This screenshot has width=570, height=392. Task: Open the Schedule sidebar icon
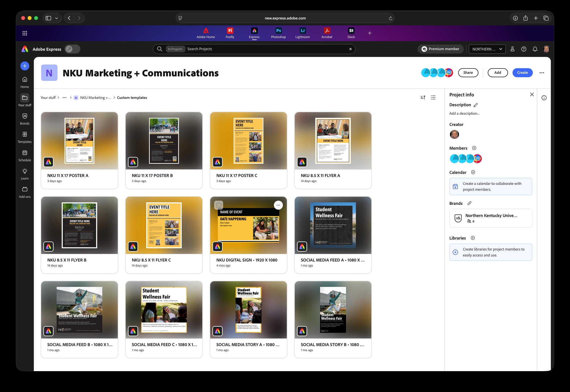point(25,153)
